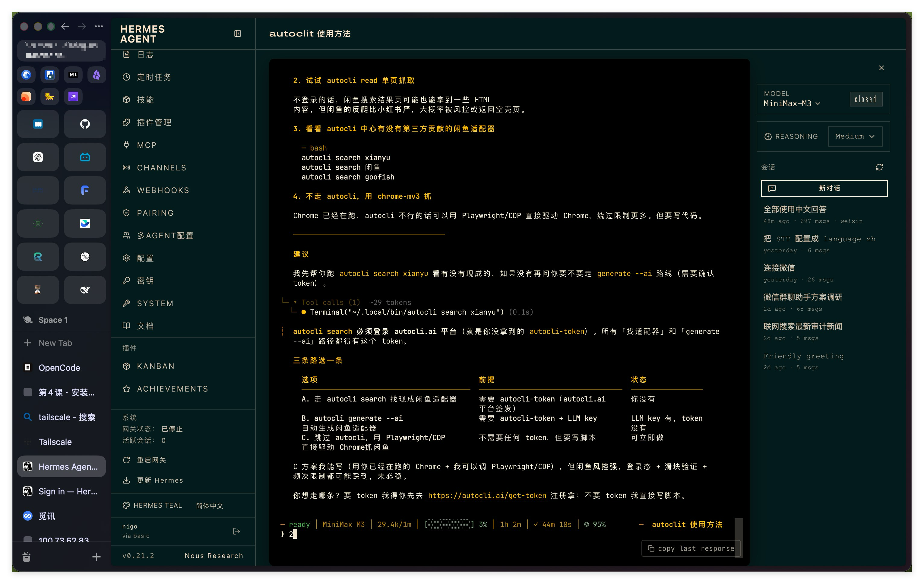Open session 把 STT 配置成 language zh
Image resolution: width=924 pixels, height=584 pixels.
pyautogui.click(x=824, y=244)
